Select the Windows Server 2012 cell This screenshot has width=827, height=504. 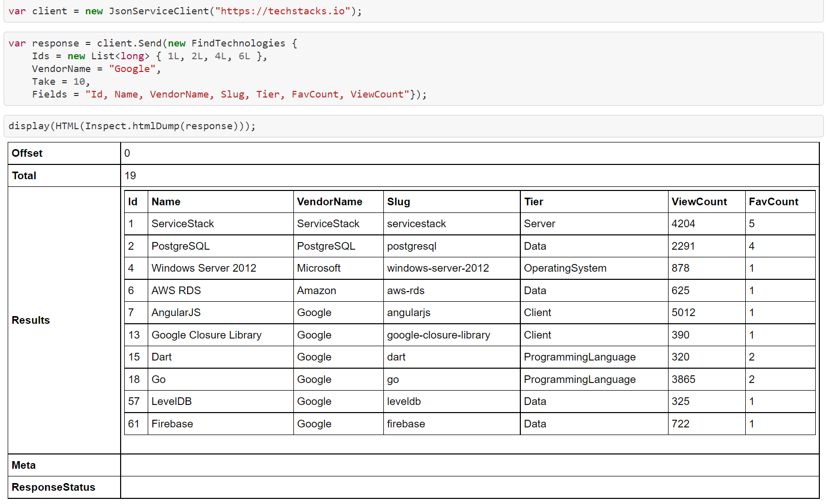click(221, 268)
